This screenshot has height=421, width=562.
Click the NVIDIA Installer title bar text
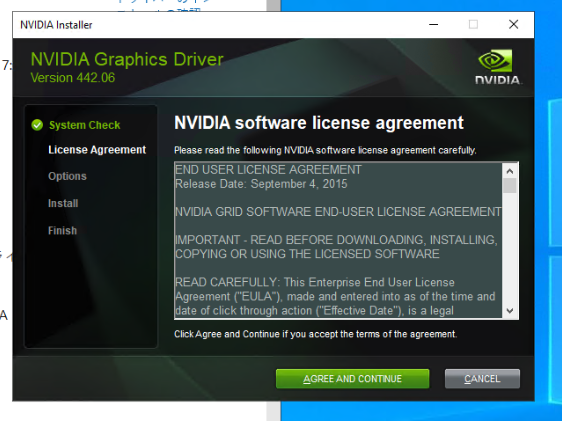click(56, 25)
